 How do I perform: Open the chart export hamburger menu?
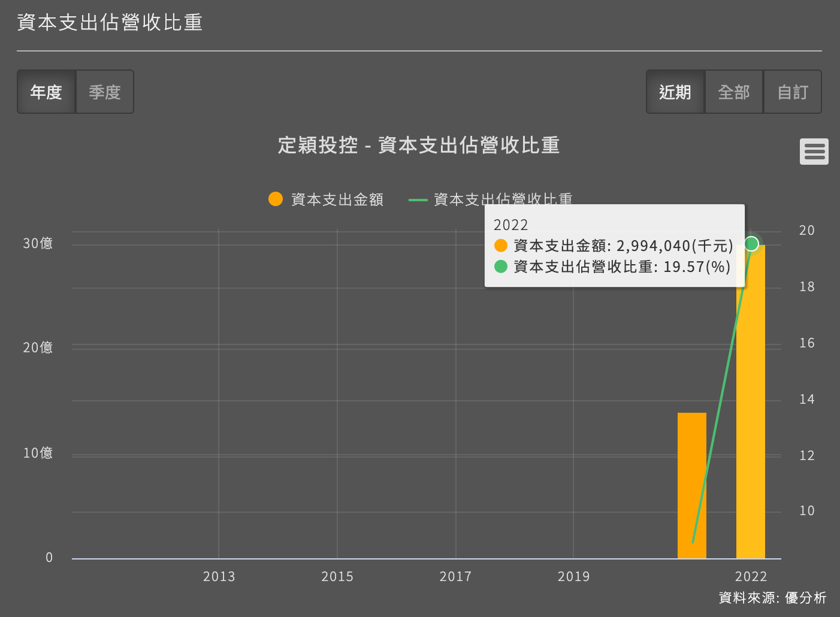[x=814, y=152]
